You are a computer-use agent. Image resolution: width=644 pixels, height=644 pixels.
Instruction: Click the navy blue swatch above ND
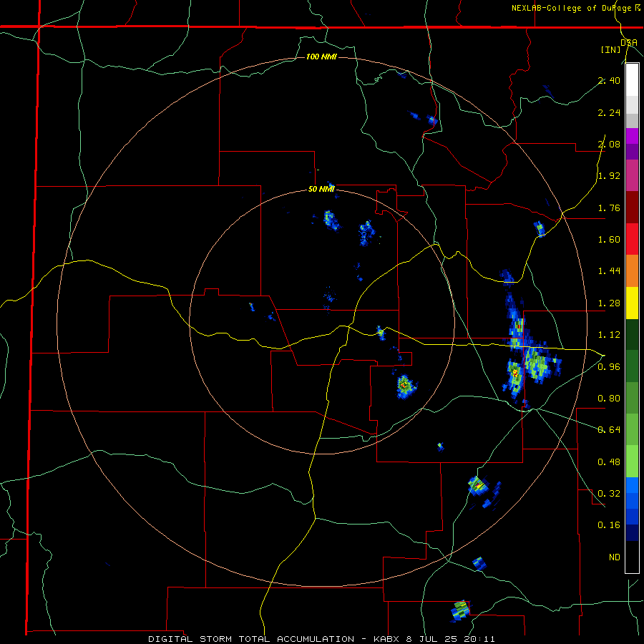click(x=632, y=533)
